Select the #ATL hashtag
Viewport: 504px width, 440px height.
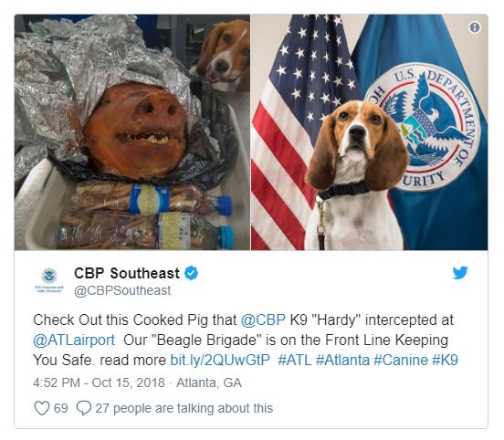pyautogui.click(x=294, y=360)
